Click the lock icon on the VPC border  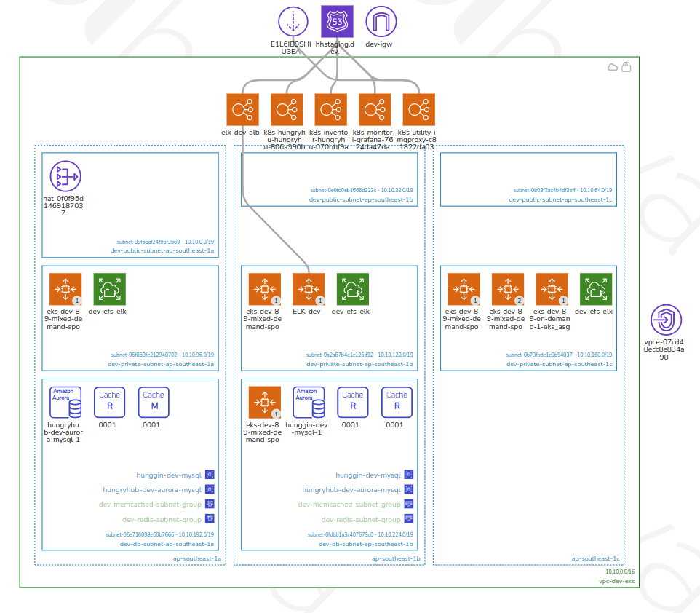tap(626, 67)
